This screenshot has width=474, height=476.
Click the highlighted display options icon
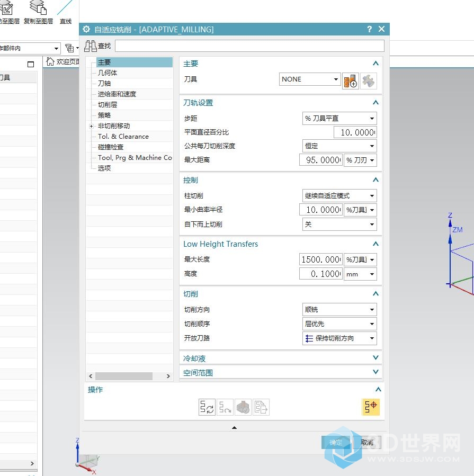coord(371,406)
